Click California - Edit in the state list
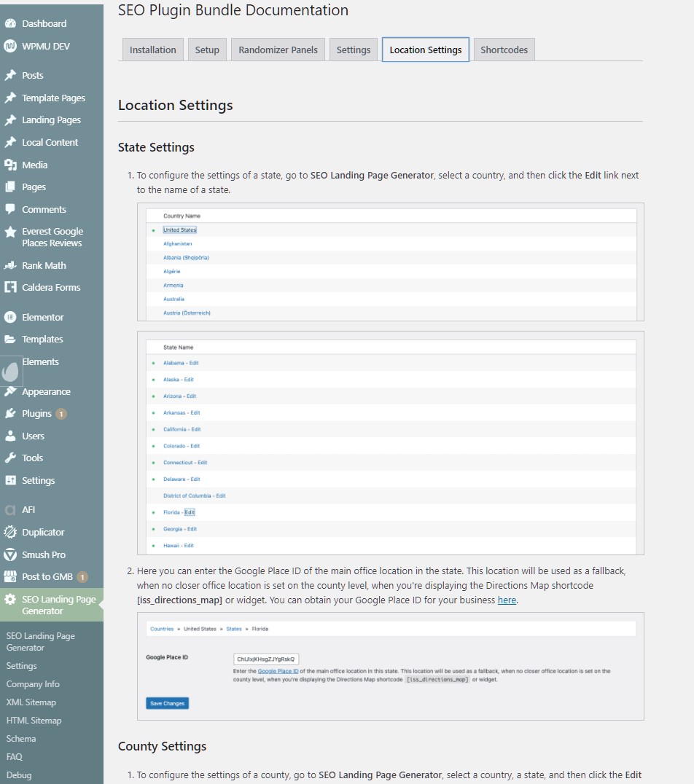Image resolution: width=694 pixels, height=784 pixels. tap(182, 429)
